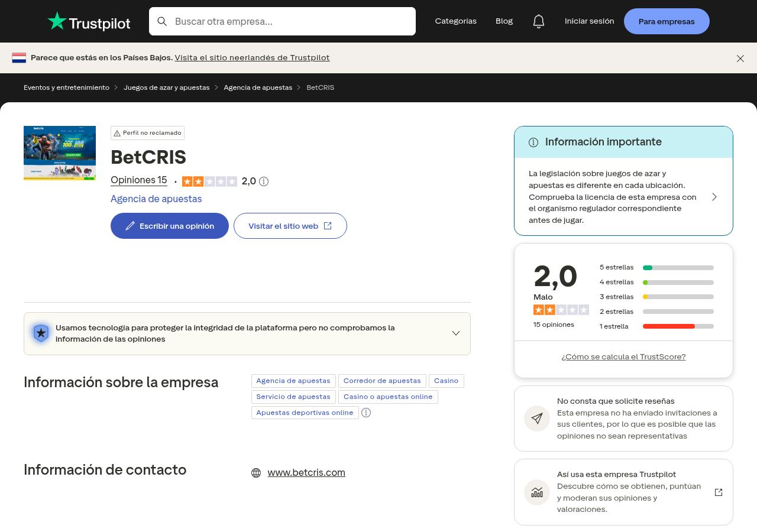Click Iniciar sesión
Image resolution: width=757 pixels, height=532 pixels.
coord(589,21)
